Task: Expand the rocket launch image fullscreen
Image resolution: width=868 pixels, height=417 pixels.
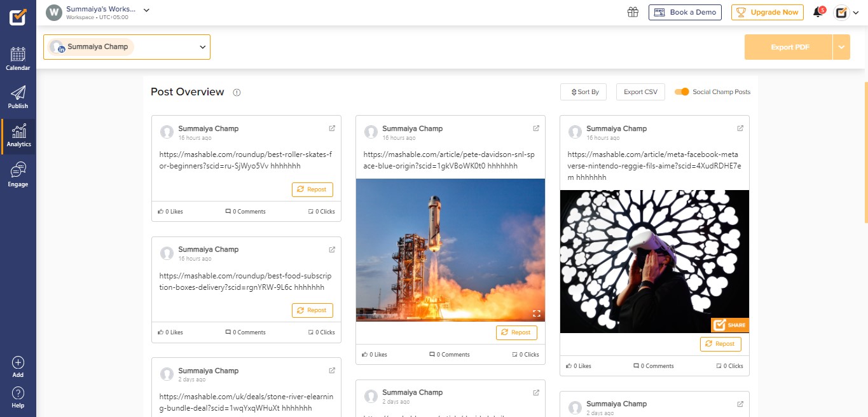Action: coord(537,313)
